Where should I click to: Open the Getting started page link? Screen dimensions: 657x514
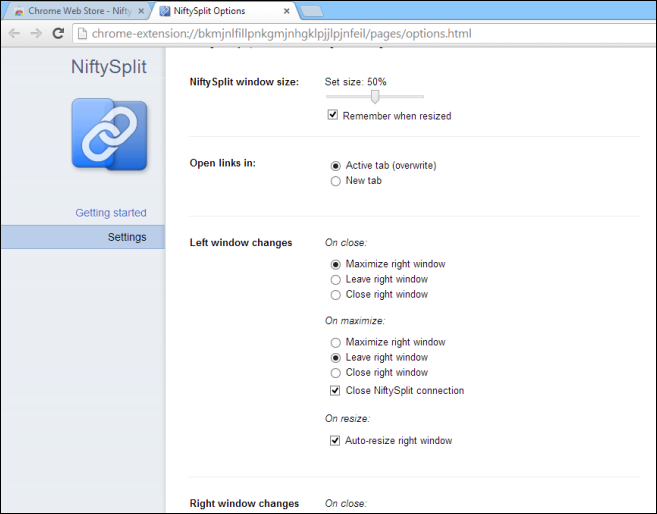pyautogui.click(x=111, y=213)
